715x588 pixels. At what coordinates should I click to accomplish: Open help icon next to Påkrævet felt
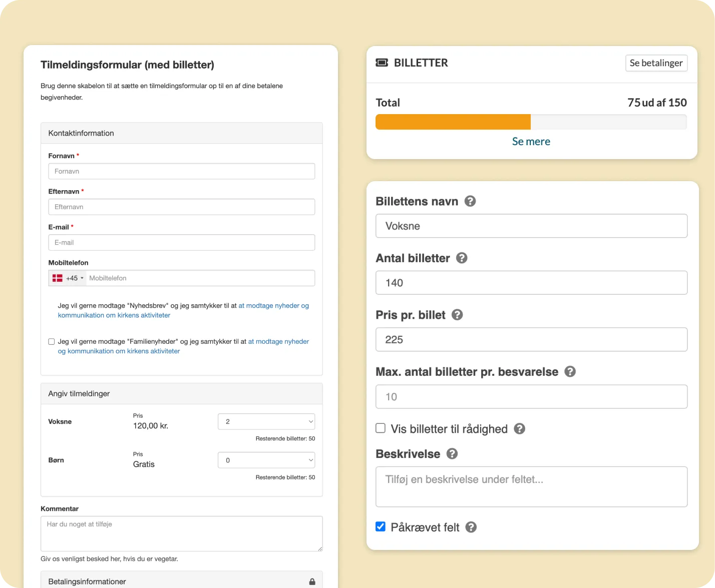[x=471, y=527]
